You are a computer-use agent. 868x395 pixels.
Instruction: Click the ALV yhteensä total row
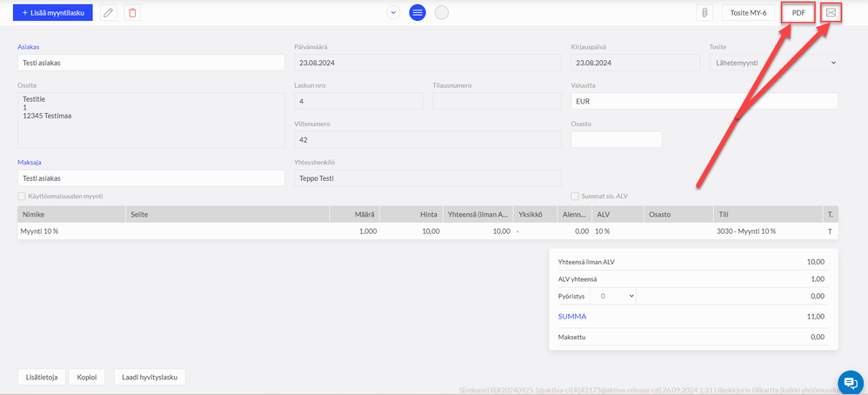(694, 279)
